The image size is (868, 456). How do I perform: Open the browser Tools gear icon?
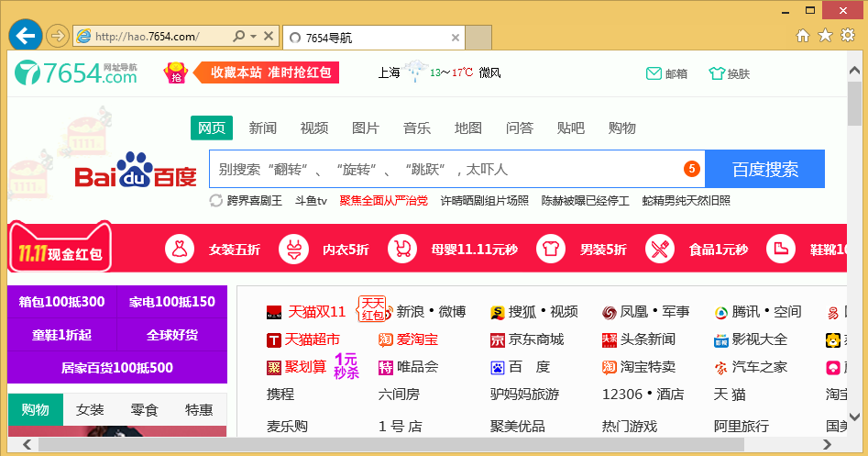click(848, 36)
